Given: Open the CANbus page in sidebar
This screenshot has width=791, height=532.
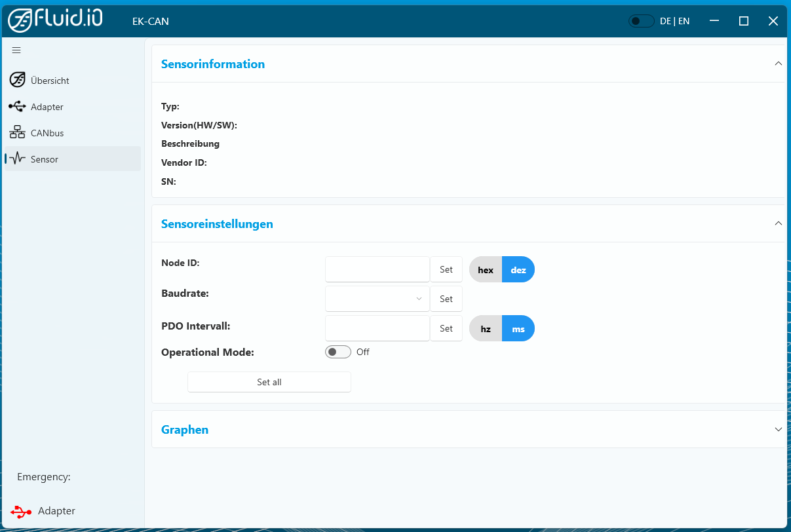Looking at the screenshot, I should pyautogui.click(x=47, y=133).
